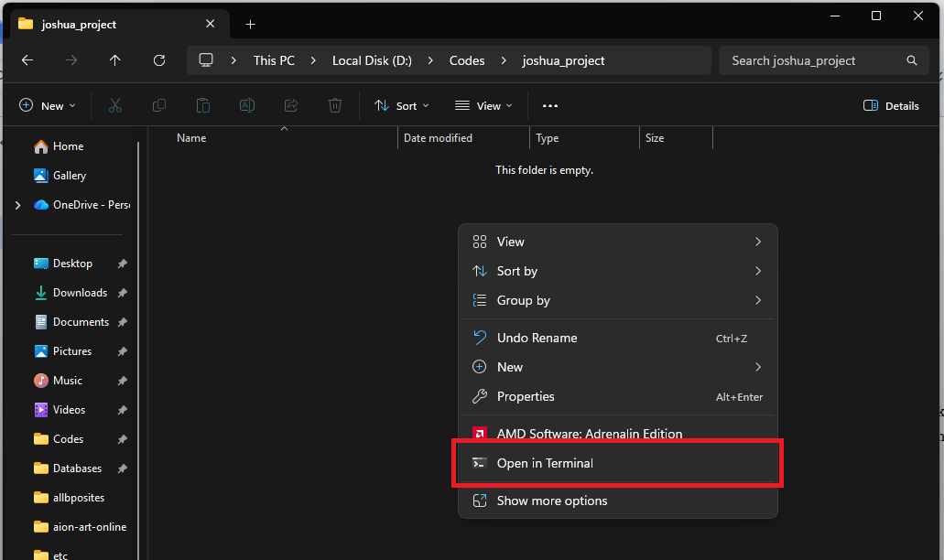Expand chevron after Local Disk (D:) in path
944x560 pixels.
(430, 60)
